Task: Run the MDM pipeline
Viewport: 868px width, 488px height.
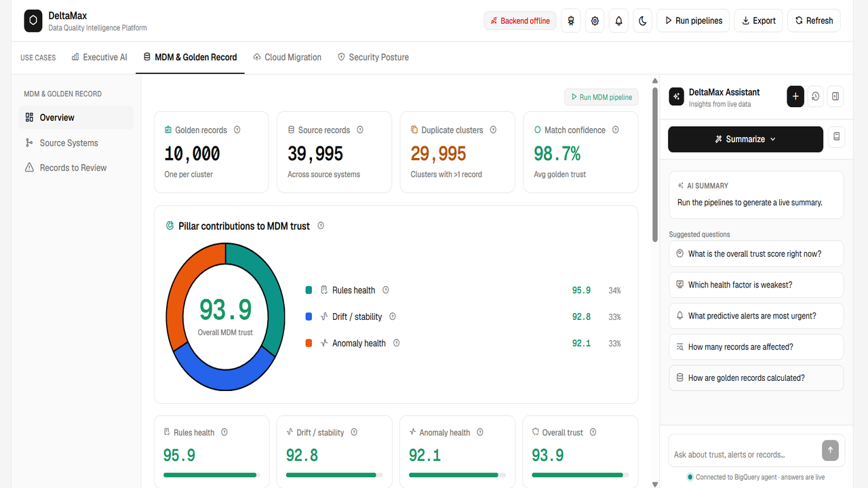Action: (x=601, y=98)
